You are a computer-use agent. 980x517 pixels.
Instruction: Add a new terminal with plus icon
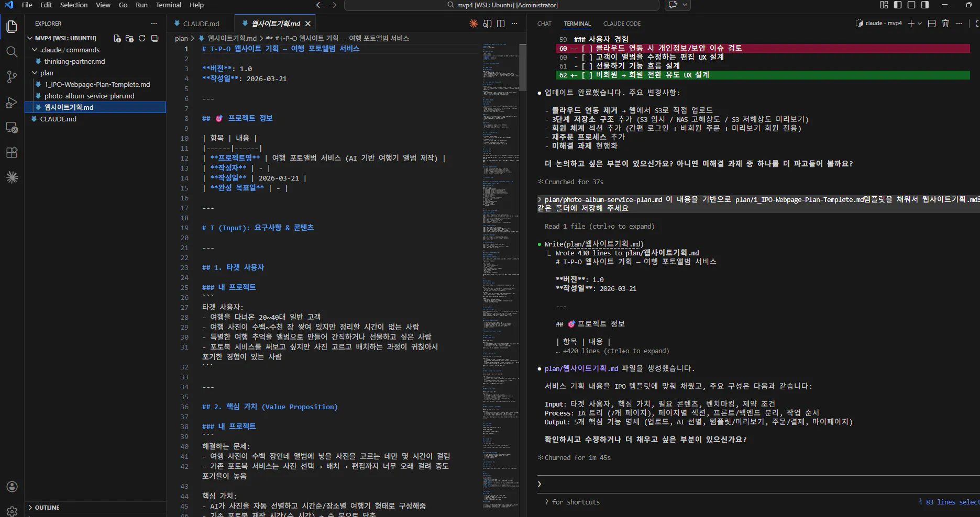pyautogui.click(x=911, y=24)
